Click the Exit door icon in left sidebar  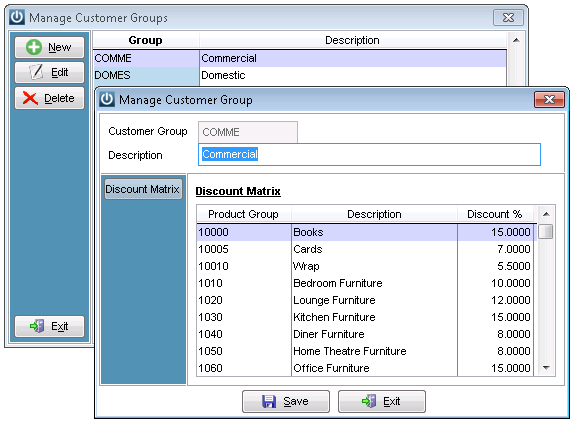[37, 326]
